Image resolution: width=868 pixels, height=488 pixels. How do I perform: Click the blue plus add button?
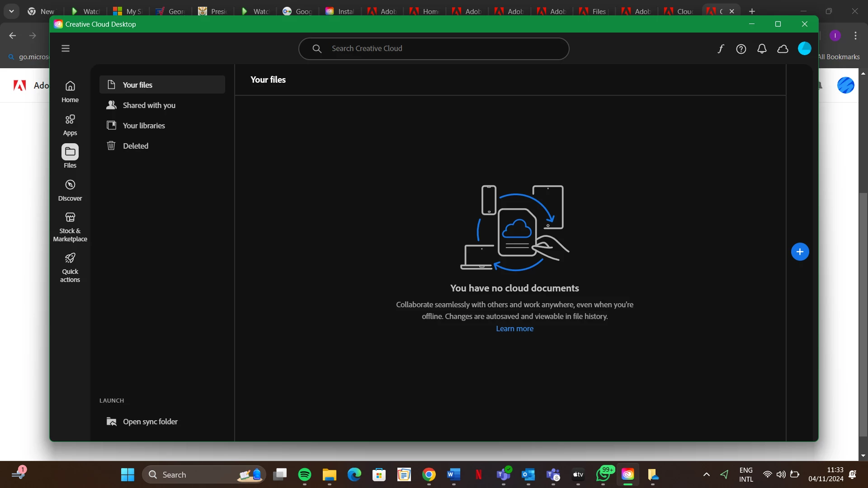(x=800, y=252)
